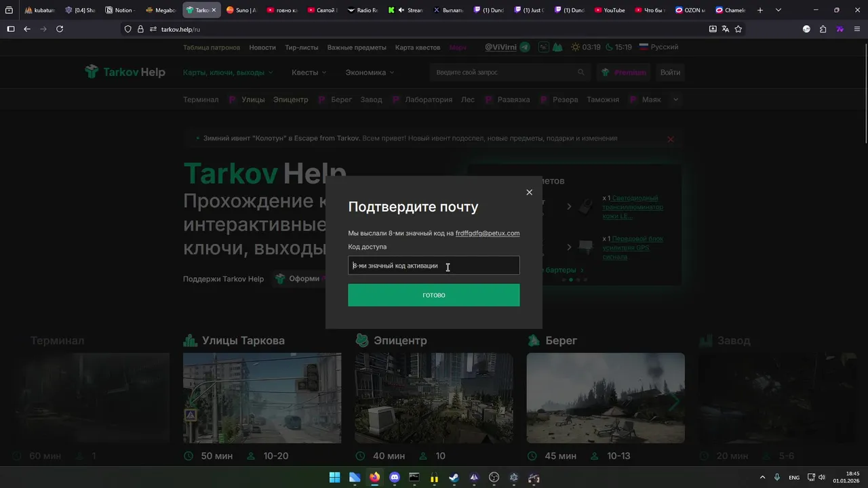This screenshot has height=488, width=868.
Task: Open the Терминал map link
Action: click(201, 100)
